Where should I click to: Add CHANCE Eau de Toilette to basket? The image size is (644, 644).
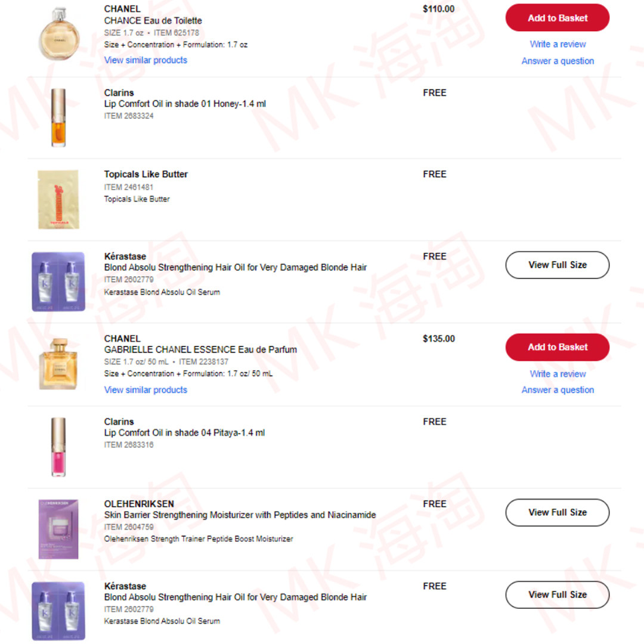point(557,18)
